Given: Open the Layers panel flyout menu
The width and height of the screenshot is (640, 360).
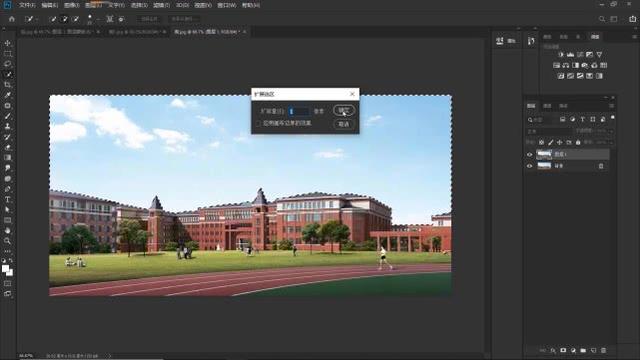Looking at the screenshot, I should (611, 106).
